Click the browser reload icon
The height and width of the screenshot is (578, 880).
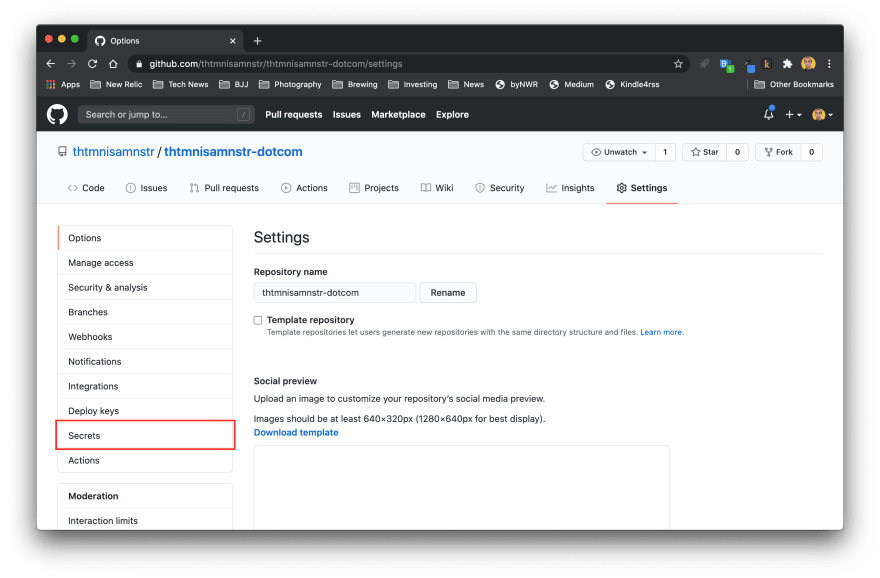93,64
